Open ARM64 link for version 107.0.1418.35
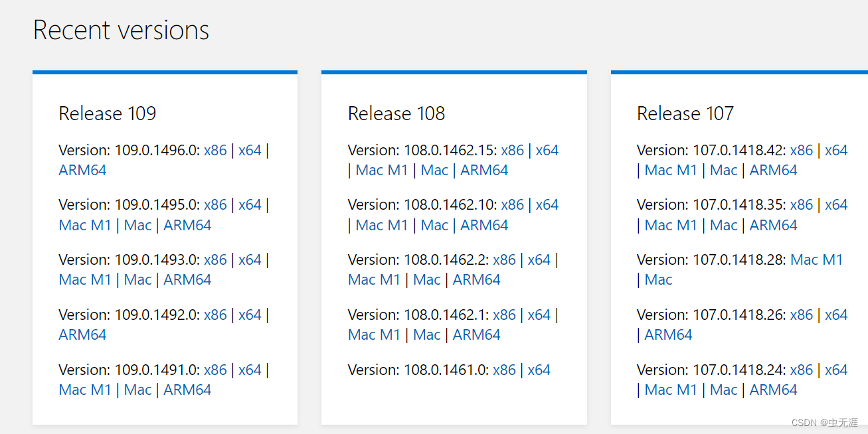The height and width of the screenshot is (434, 868). pyautogui.click(x=773, y=225)
